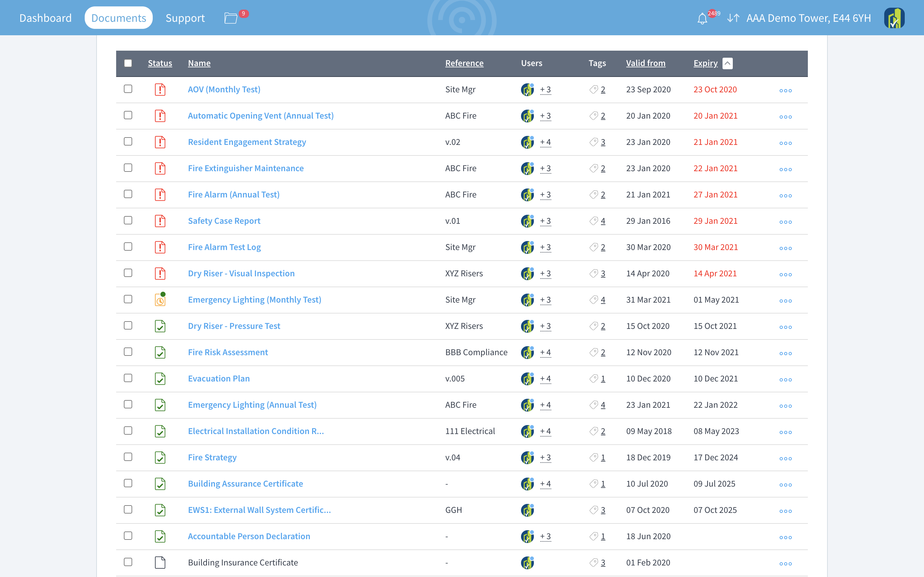Click three-dot menu icon for EWS1 External Wall System Certificate
Screen dimensions: 924x577
[786, 511]
